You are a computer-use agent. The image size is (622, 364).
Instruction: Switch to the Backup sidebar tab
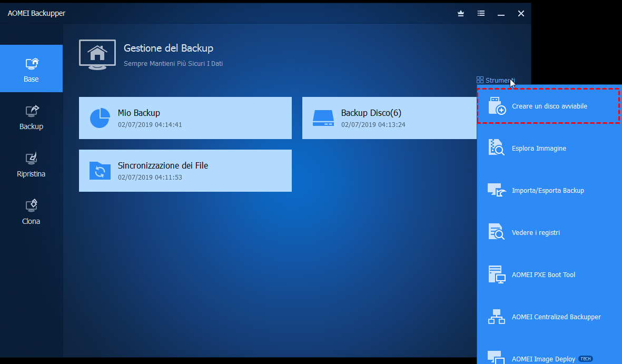31,116
